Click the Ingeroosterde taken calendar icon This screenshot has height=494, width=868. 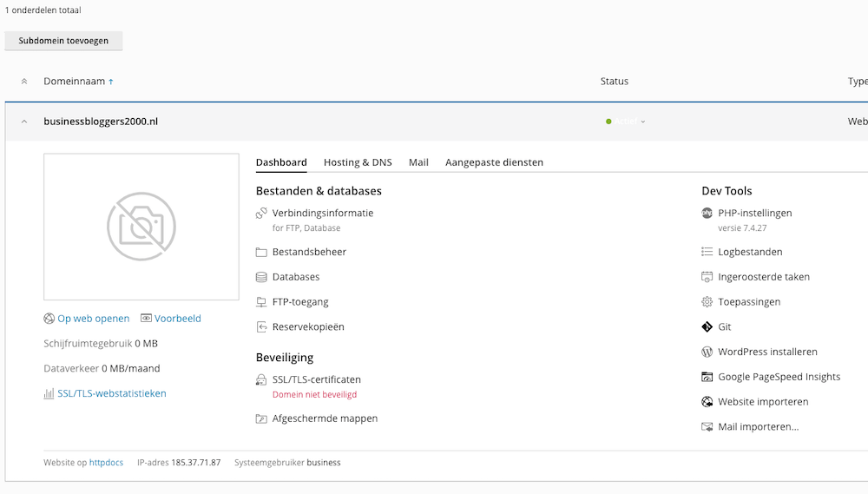[707, 277]
